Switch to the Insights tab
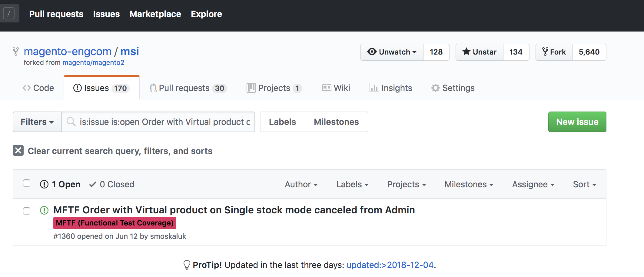Screen dimensions: 644x277 [x=391, y=88]
